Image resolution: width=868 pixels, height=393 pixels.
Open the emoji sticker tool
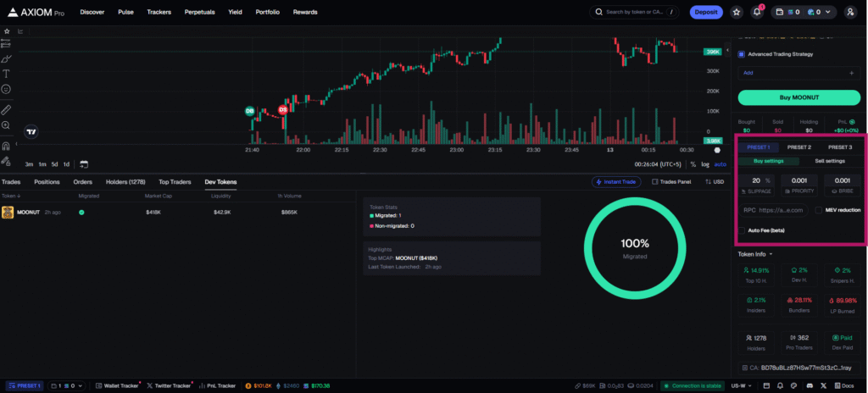(6, 89)
